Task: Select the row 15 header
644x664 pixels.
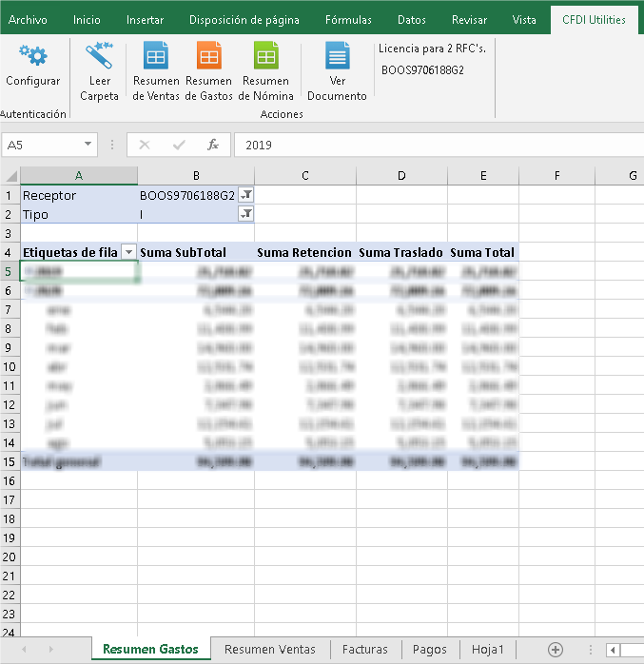Action: (x=10, y=461)
